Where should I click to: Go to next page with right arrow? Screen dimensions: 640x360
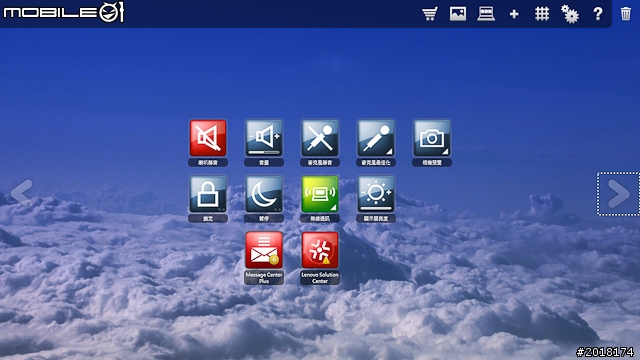[x=618, y=194]
